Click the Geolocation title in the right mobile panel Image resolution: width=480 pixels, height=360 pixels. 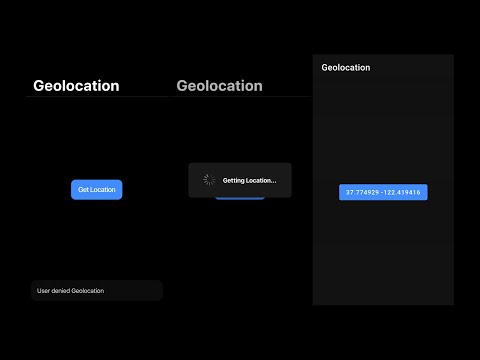click(x=346, y=68)
